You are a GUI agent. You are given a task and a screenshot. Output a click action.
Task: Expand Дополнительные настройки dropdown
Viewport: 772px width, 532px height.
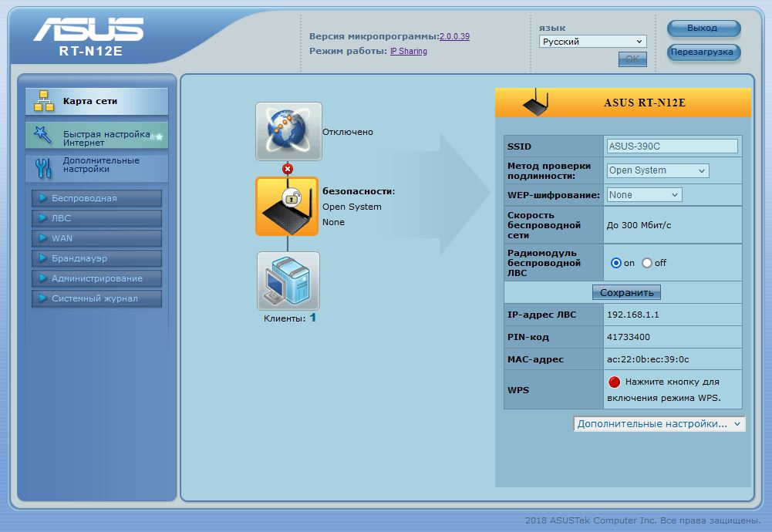659,424
